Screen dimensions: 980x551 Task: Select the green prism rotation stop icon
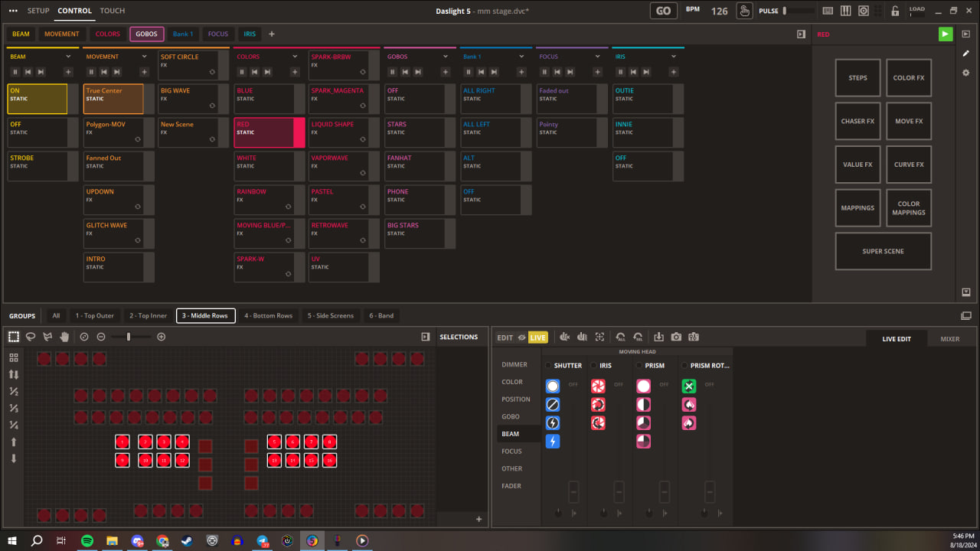[689, 386]
